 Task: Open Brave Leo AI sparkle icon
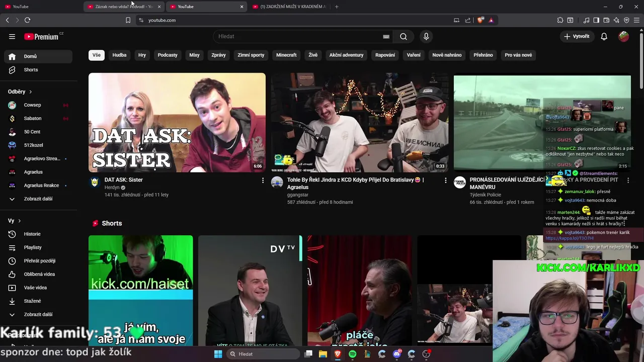pos(616,20)
